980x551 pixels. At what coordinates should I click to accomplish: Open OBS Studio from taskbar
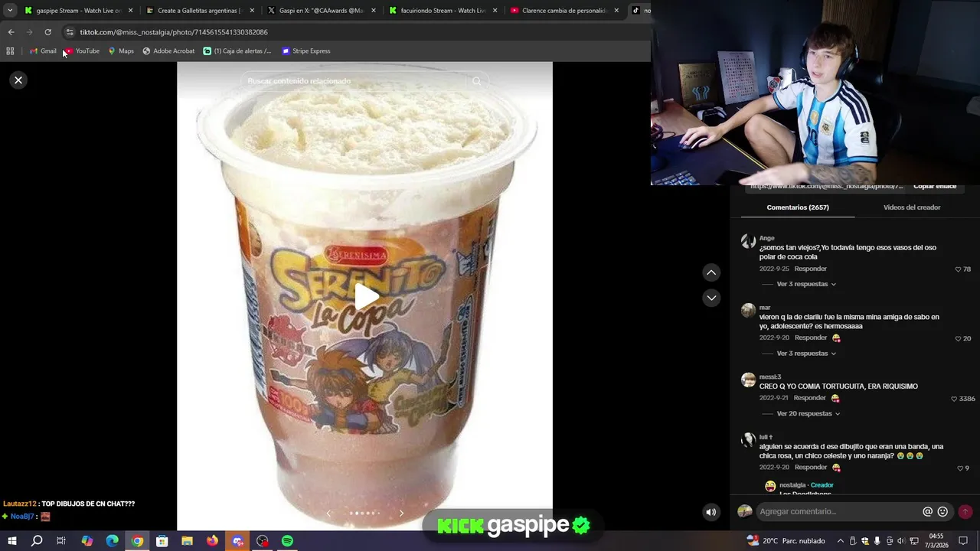pyautogui.click(x=262, y=541)
